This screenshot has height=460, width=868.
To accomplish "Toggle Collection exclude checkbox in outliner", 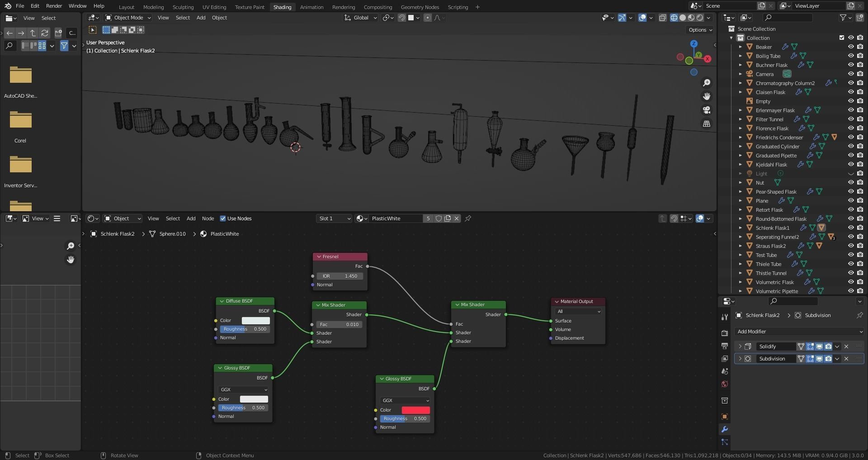I will pos(842,38).
